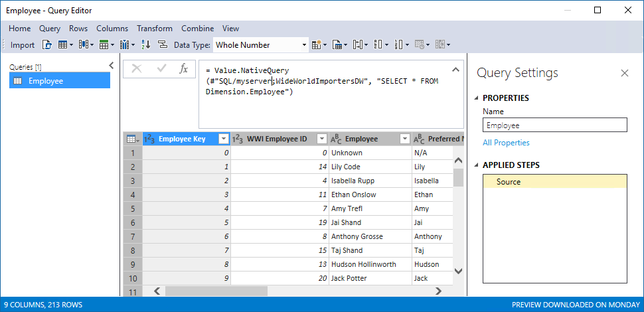The width and height of the screenshot is (644, 312).
Task: Select the Hudson Hollinworth cell
Action: pyautogui.click(x=370, y=264)
